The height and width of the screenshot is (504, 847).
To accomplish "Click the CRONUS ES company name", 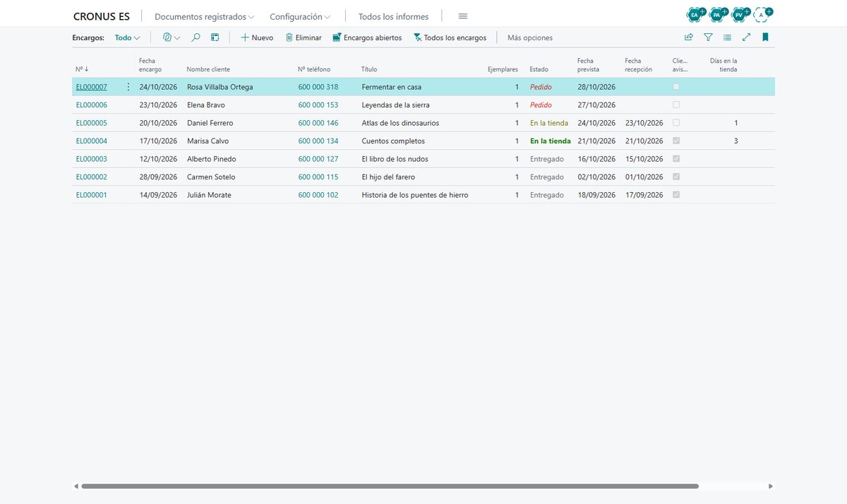I will pos(102,16).
